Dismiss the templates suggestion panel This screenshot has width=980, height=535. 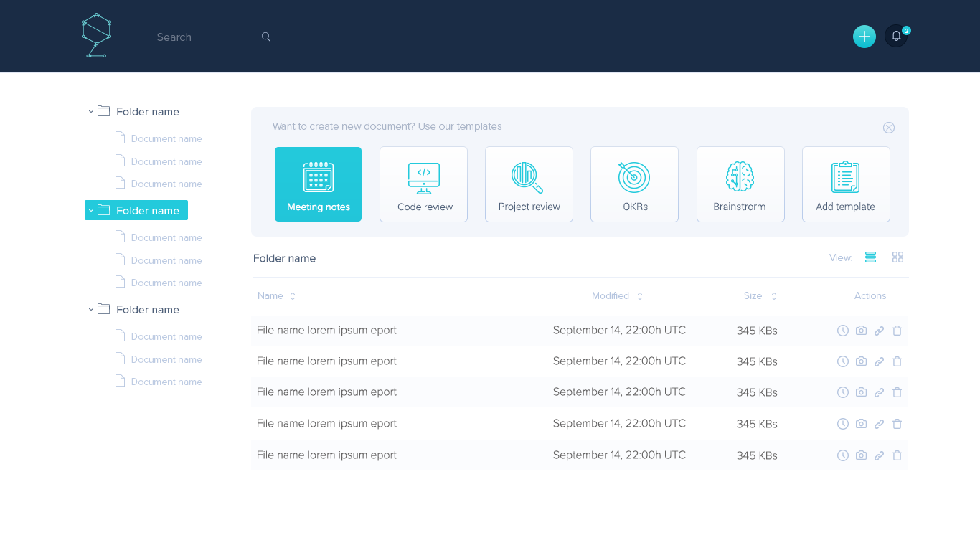click(889, 128)
